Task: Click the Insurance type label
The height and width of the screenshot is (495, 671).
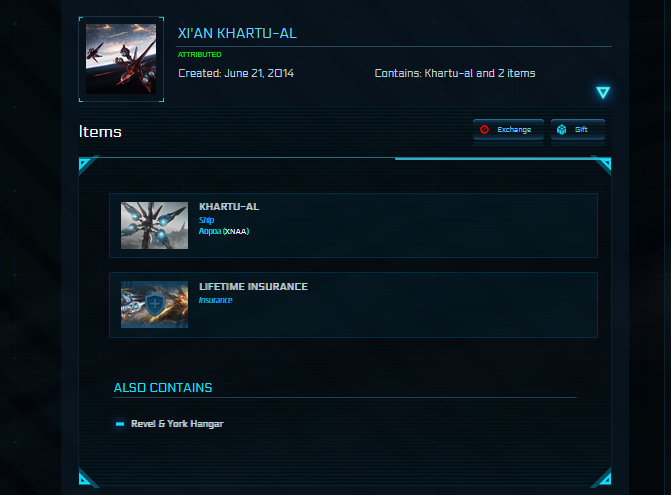Action: 216,300
